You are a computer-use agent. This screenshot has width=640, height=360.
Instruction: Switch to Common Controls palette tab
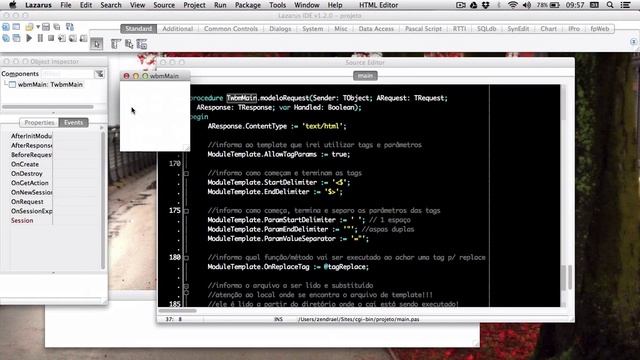pos(231,29)
